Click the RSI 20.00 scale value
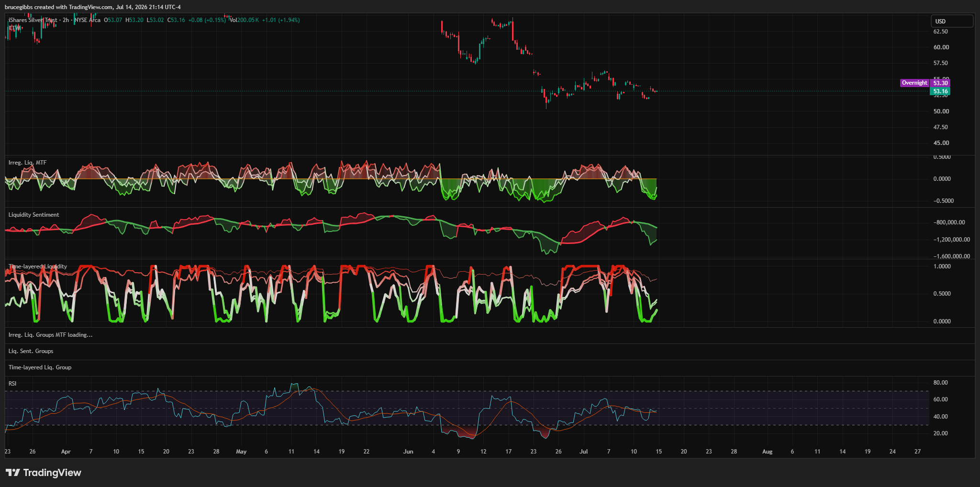Viewport: 980px width, 487px height. [941, 433]
